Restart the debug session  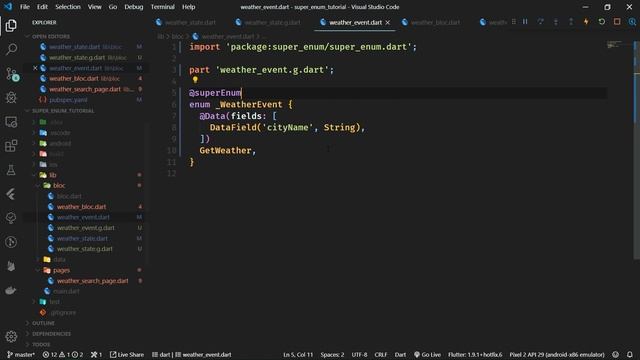coord(602,22)
